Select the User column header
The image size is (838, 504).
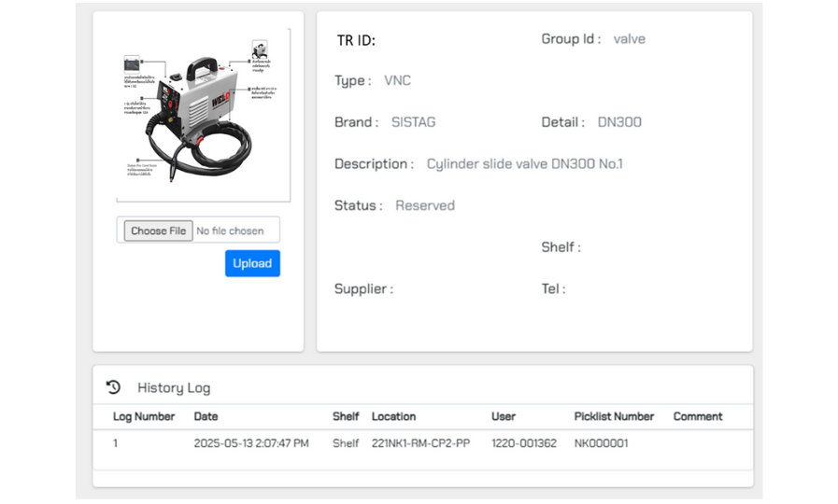(x=504, y=416)
